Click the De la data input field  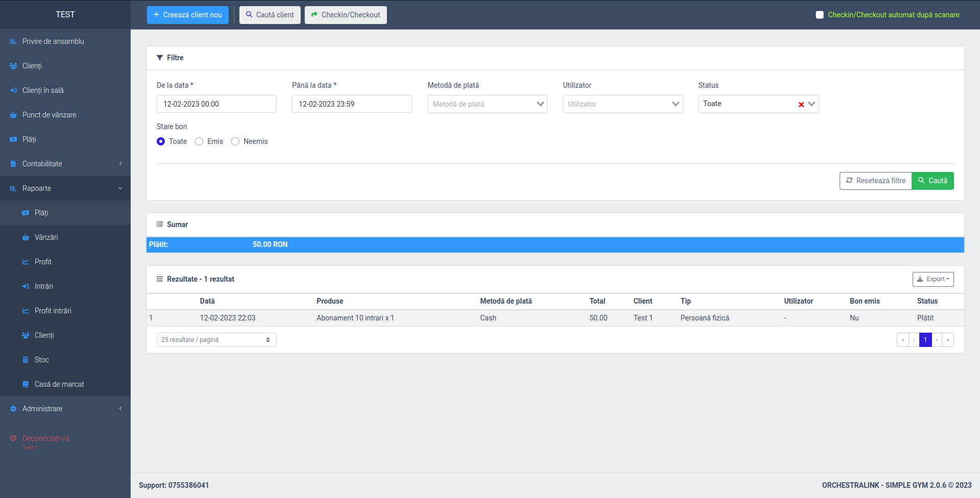click(x=216, y=104)
